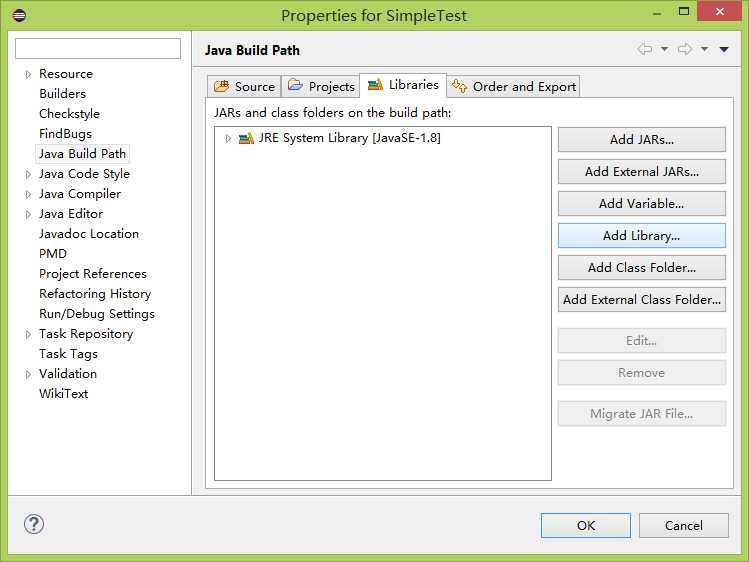
Task: Click the forward navigation arrow icon
Action: point(685,49)
